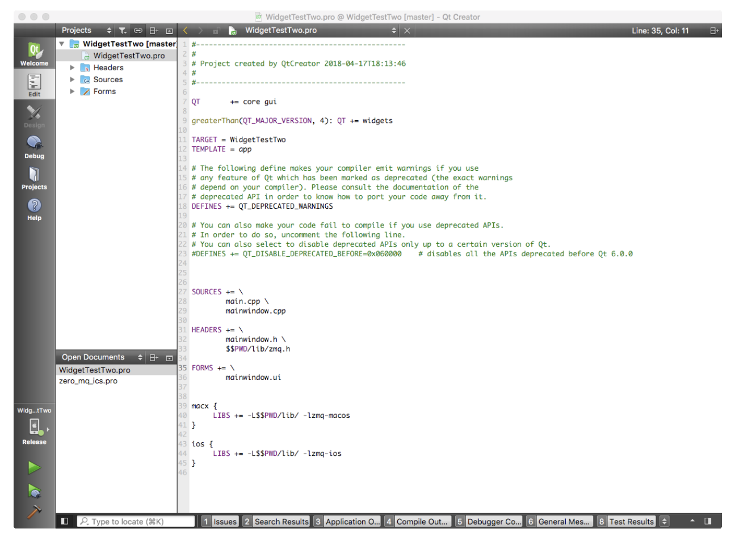Open the filter icon in Projects panel
756x541 pixels.
pos(123,30)
